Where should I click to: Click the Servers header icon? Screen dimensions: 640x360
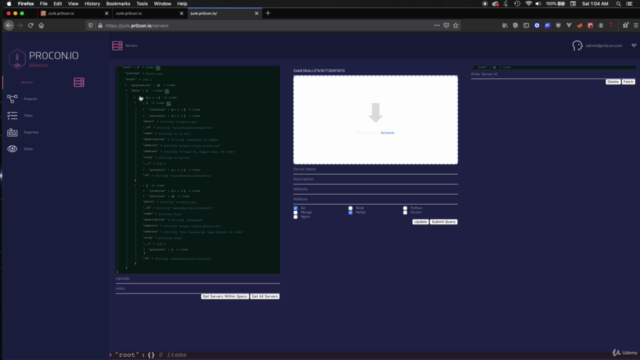[x=117, y=45]
